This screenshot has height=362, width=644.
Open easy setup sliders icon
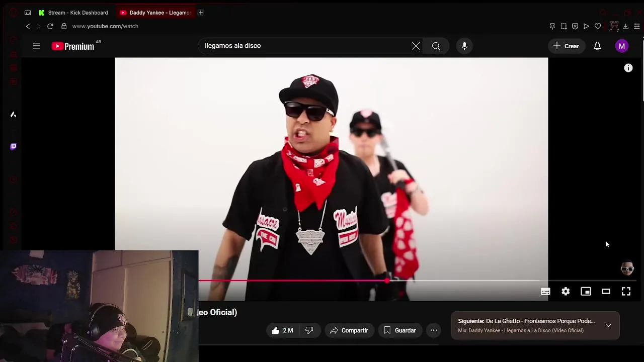[x=637, y=26]
